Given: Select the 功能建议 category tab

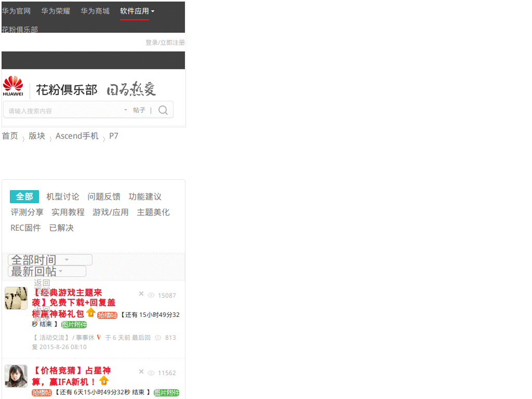Looking at the screenshot, I should (145, 196).
